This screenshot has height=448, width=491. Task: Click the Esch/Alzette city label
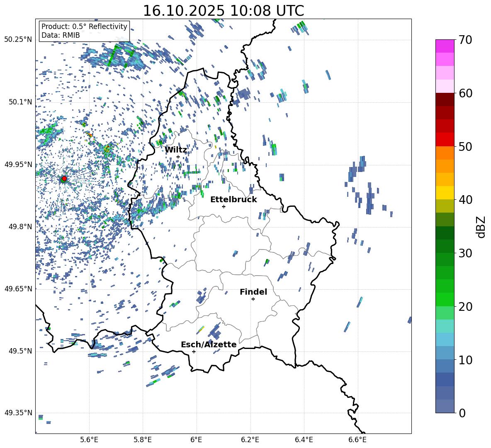point(209,344)
